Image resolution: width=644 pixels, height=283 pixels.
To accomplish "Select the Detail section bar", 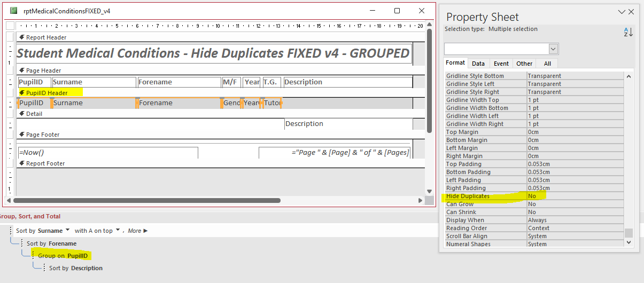I will click(x=221, y=114).
